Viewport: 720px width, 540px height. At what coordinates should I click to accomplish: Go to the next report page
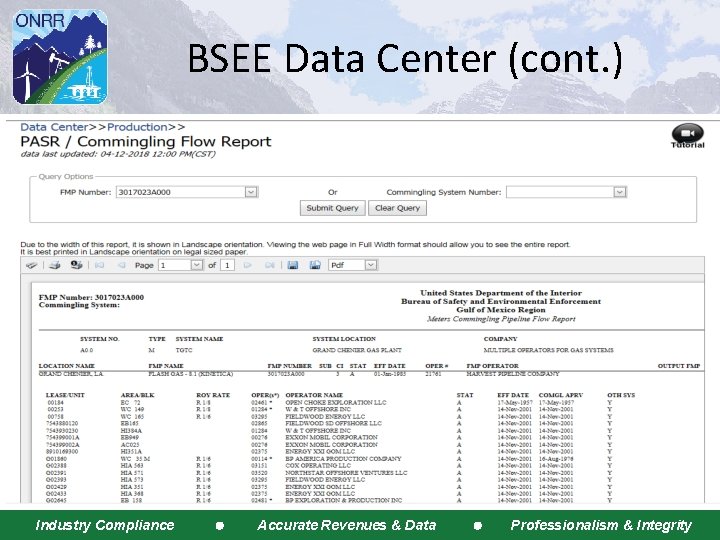click(x=248, y=265)
